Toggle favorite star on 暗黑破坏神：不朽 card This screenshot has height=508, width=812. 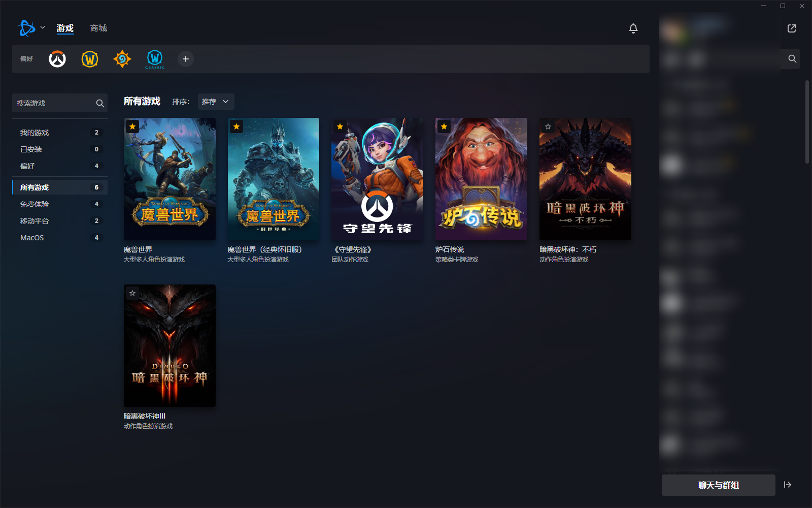[548, 126]
